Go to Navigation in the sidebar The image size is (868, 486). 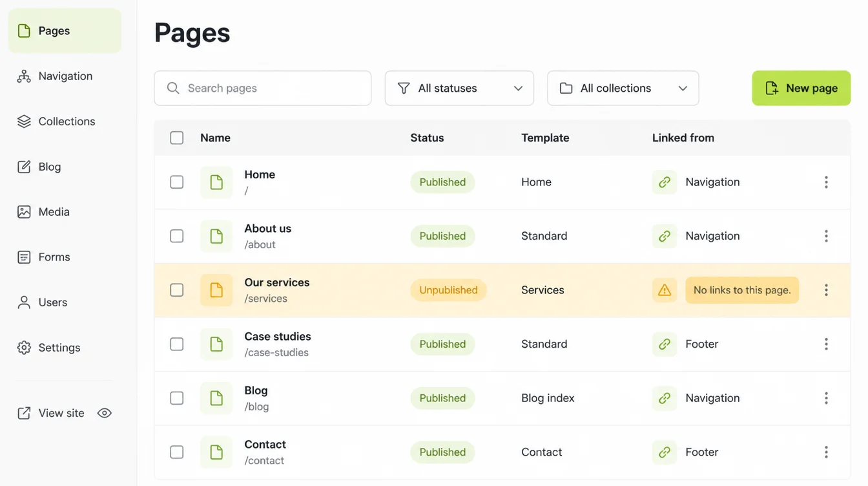65,76
